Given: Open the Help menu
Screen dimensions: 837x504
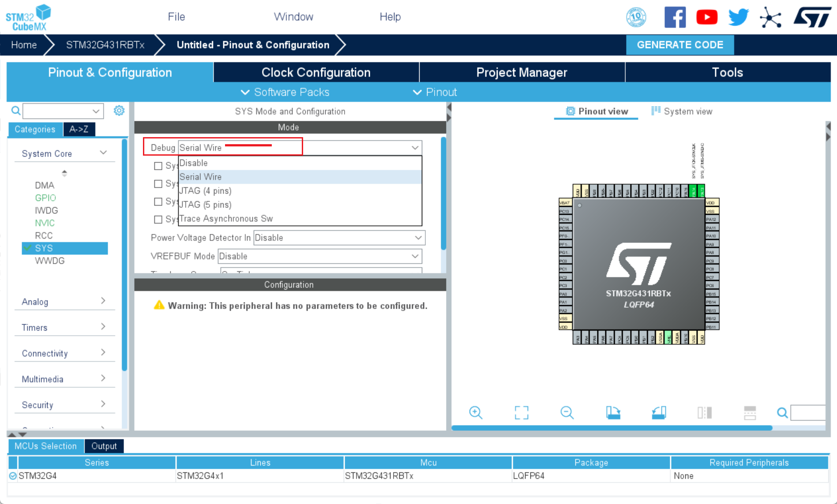Looking at the screenshot, I should [390, 17].
